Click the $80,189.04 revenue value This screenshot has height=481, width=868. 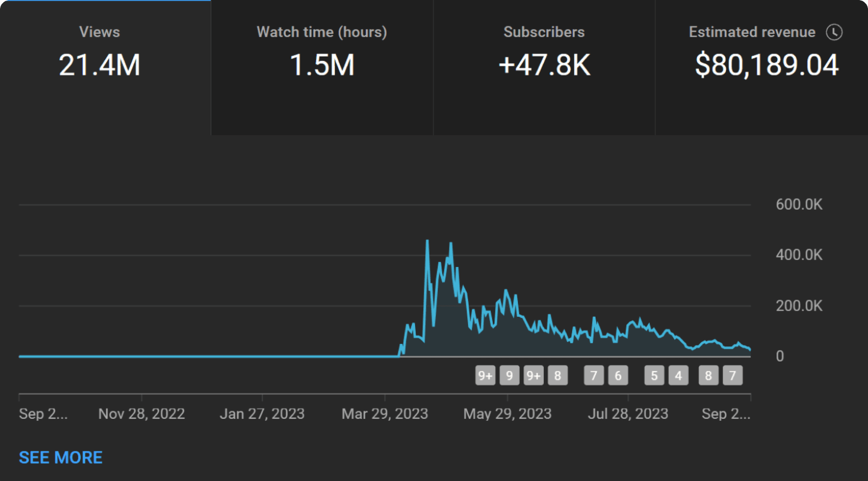pos(767,65)
